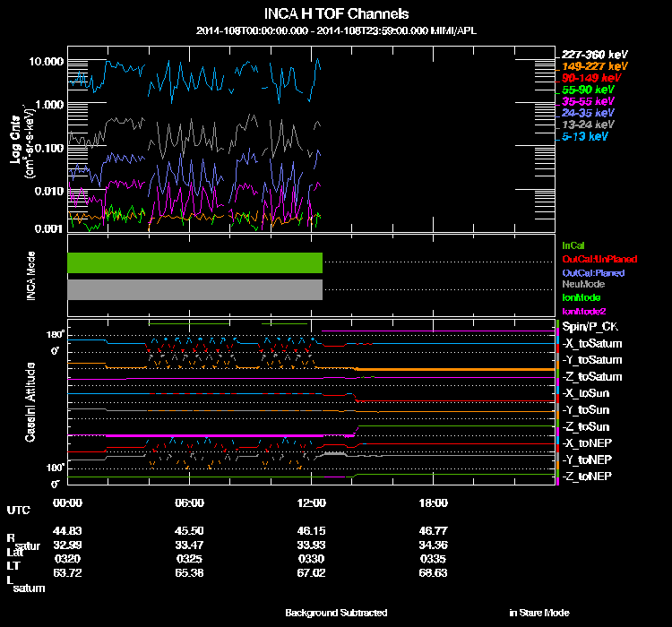672x627 pixels.
Task: Click the 227-360 keV legend entry
Action: (x=588, y=54)
